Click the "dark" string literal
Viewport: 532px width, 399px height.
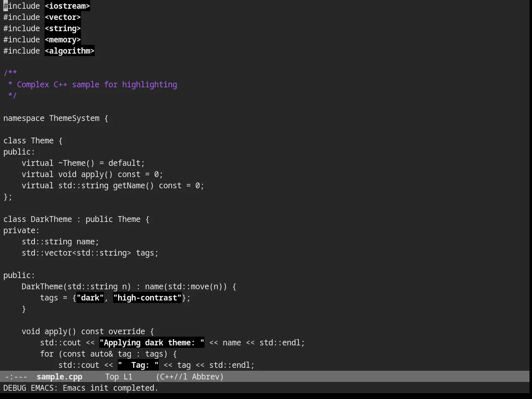(x=90, y=298)
